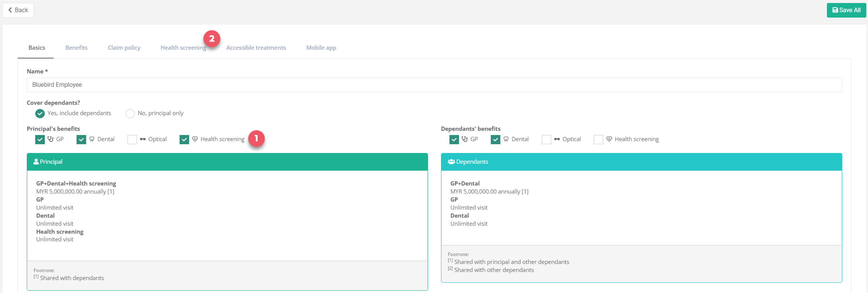Enable Optical for Dependants' benefits
Screen dimensions: 868x293
pos(546,139)
